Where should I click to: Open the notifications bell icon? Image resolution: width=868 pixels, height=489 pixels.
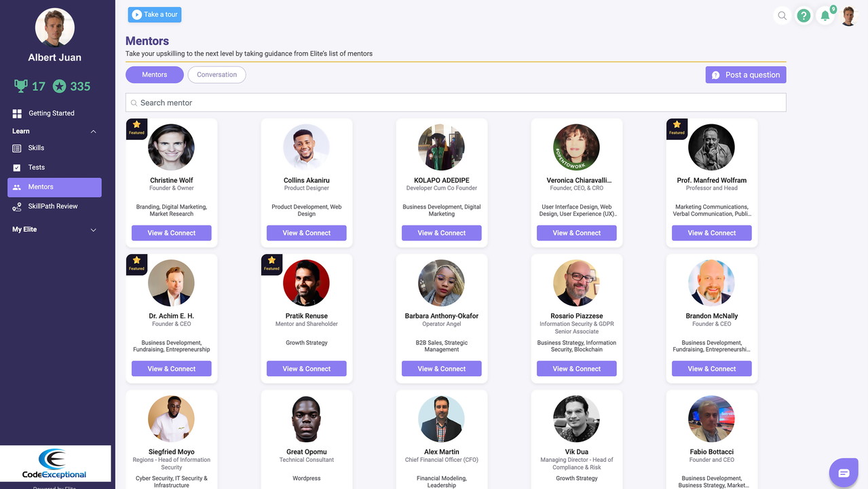[825, 16]
